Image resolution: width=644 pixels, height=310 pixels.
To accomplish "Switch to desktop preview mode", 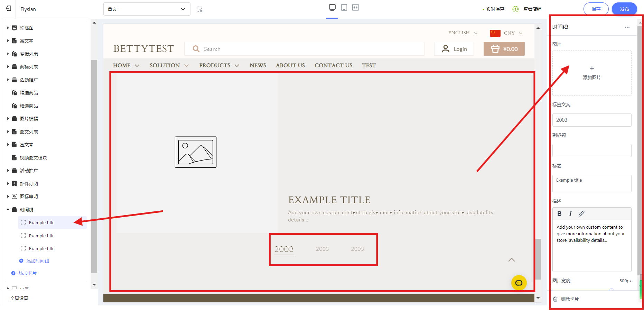I will pyautogui.click(x=332, y=8).
